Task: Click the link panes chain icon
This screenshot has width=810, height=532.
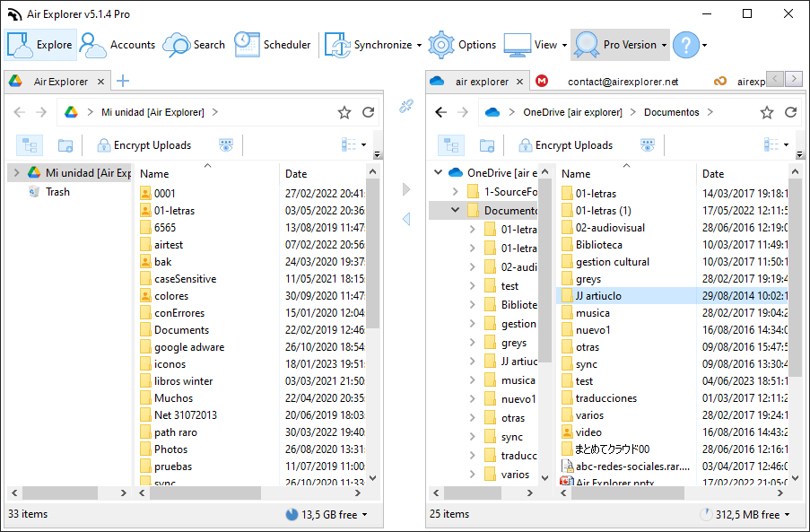Action: (x=406, y=106)
